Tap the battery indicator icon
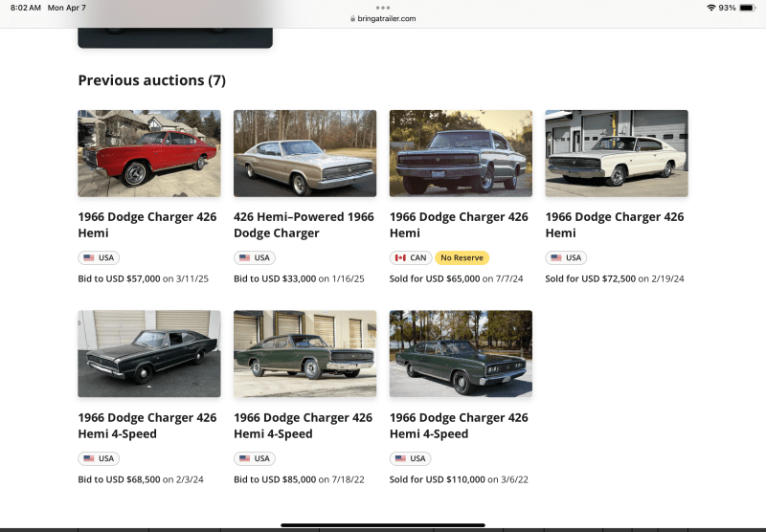Image resolution: width=766 pixels, height=532 pixels. tap(748, 8)
